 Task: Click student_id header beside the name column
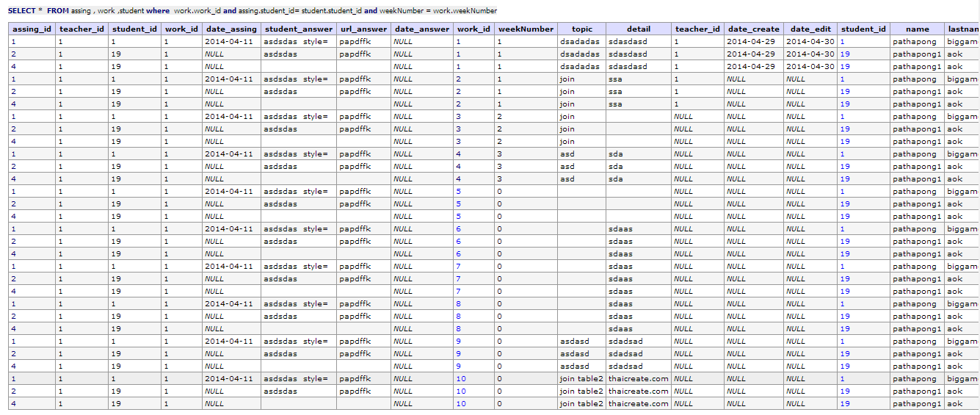click(864, 29)
